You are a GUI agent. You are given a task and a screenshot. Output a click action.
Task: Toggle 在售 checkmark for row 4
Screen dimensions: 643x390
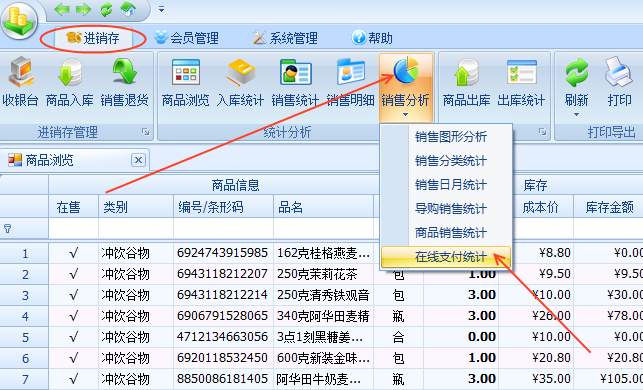click(x=73, y=316)
